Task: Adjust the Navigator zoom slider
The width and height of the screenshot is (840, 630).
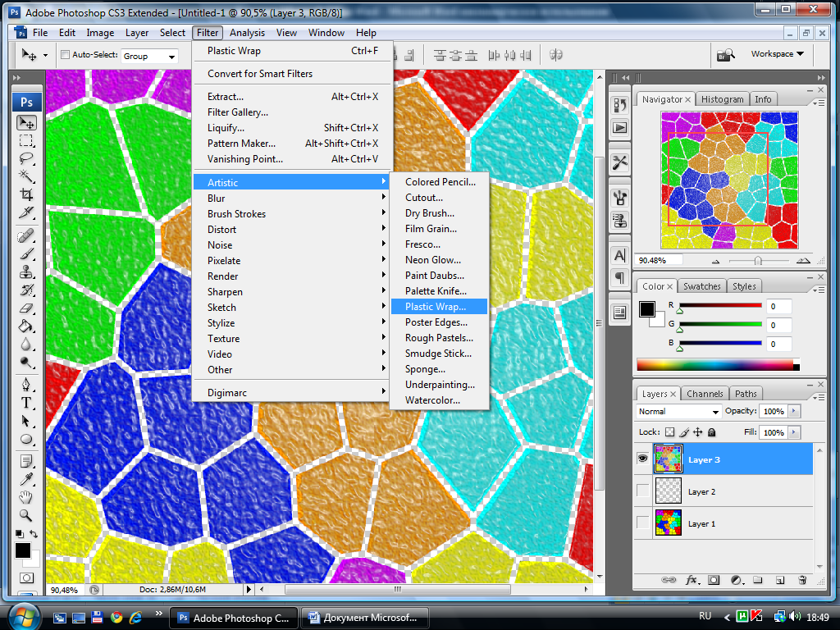Action: click(758, 260)
